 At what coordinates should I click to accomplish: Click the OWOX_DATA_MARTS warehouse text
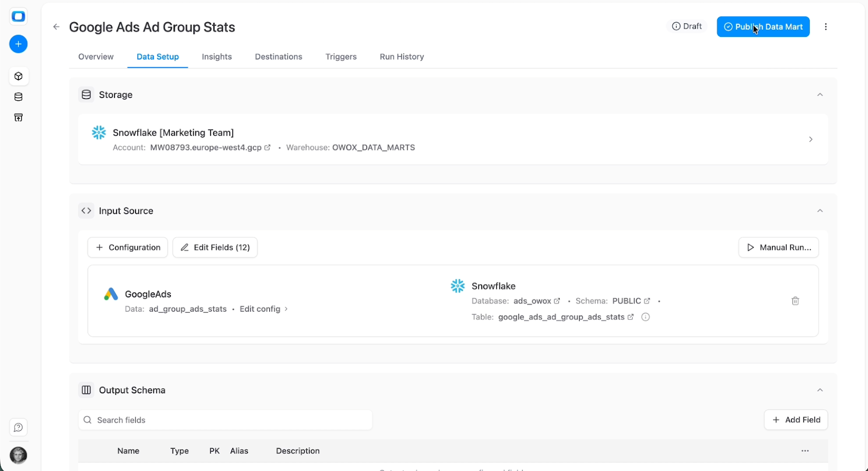(374, 147)
